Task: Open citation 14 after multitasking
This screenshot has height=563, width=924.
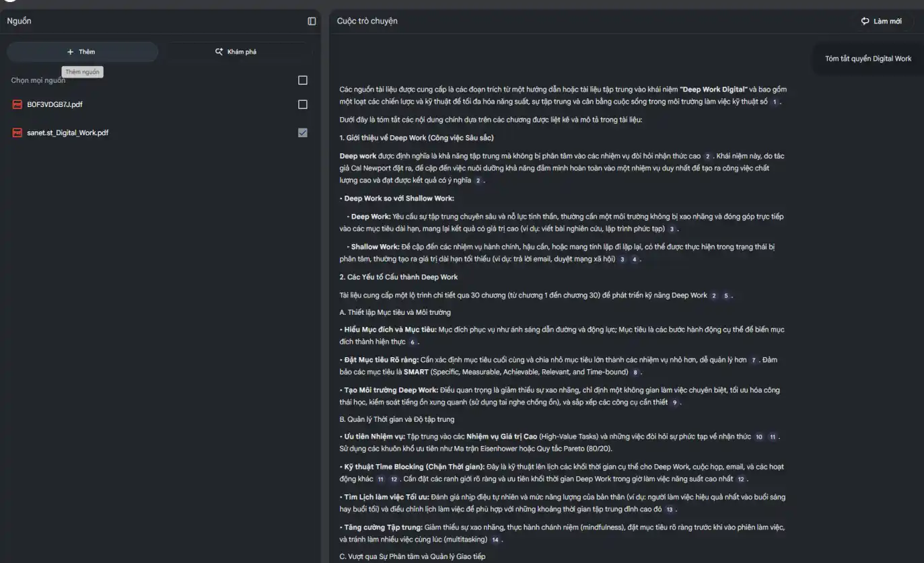Action: 495,540
